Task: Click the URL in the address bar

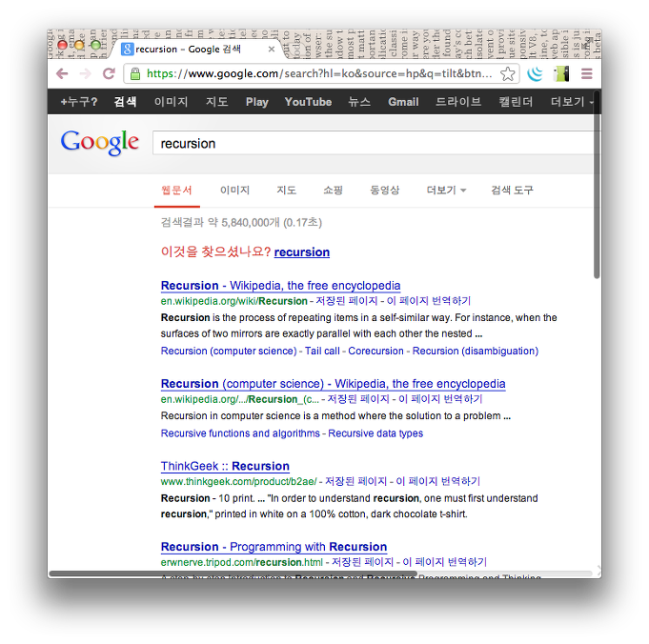Action: point(318,73)
